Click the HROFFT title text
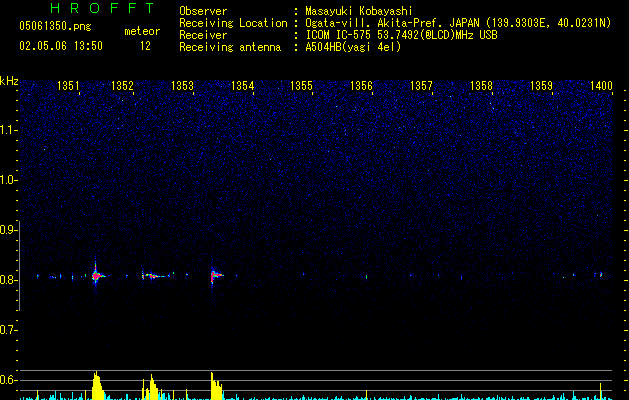 (102, 8)
